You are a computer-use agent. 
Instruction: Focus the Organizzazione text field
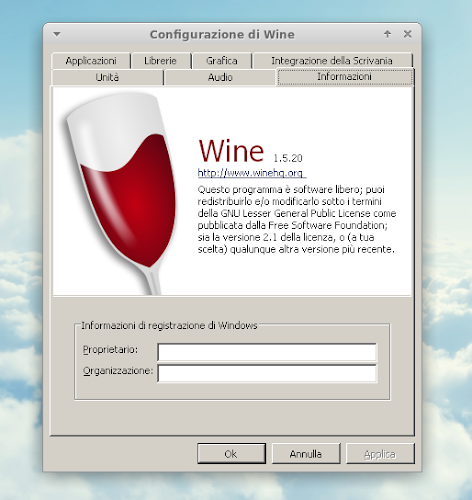tap(267, 373)
